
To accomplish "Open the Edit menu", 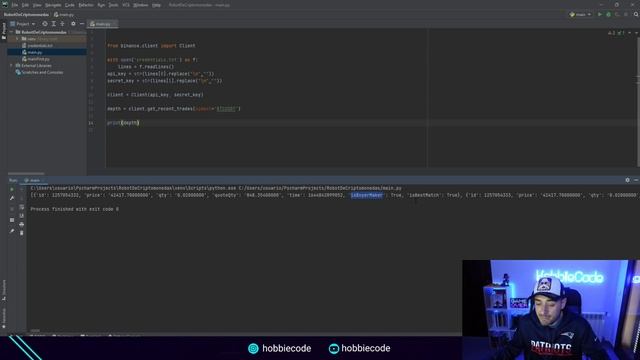I will point(25,5).
